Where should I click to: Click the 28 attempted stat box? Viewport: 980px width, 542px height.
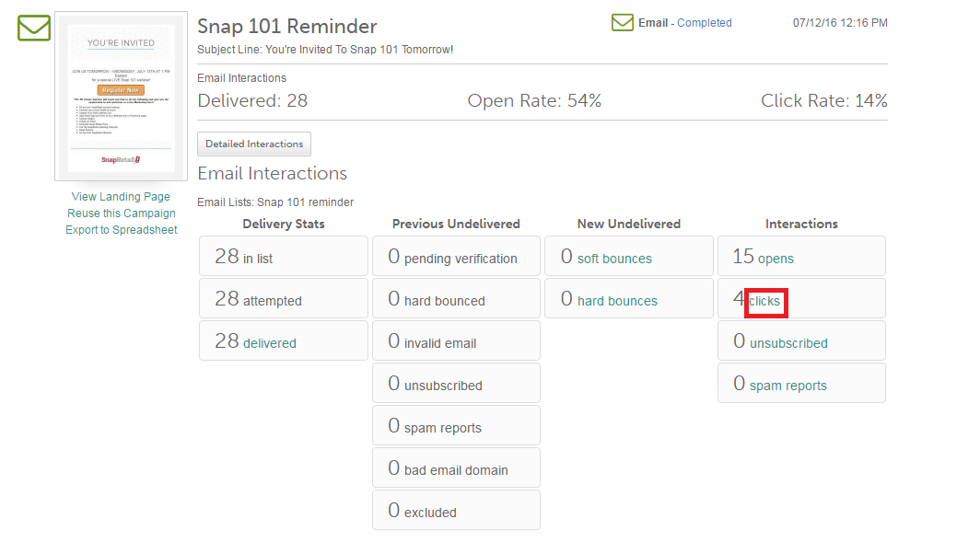(283, 299)
